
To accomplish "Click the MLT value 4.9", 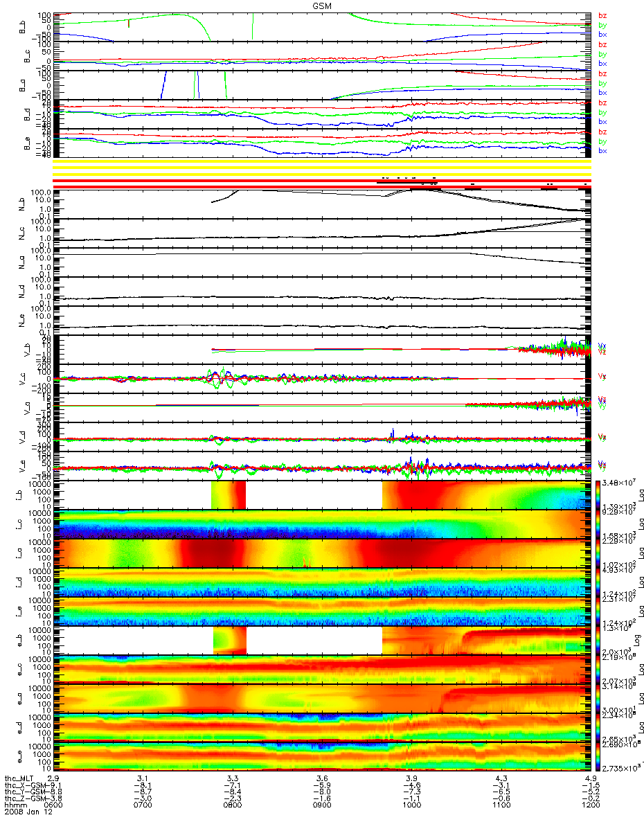I will click(x=591, y=779).
